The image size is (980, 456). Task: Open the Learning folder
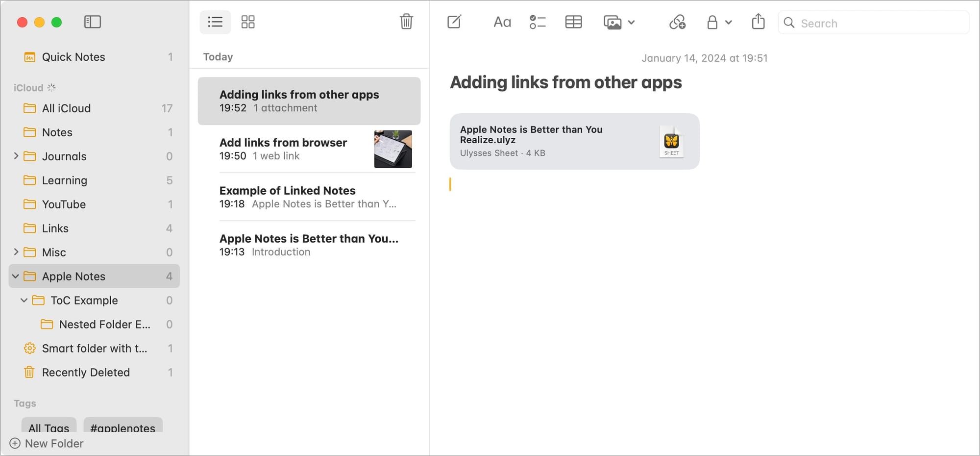pos(65,180)
